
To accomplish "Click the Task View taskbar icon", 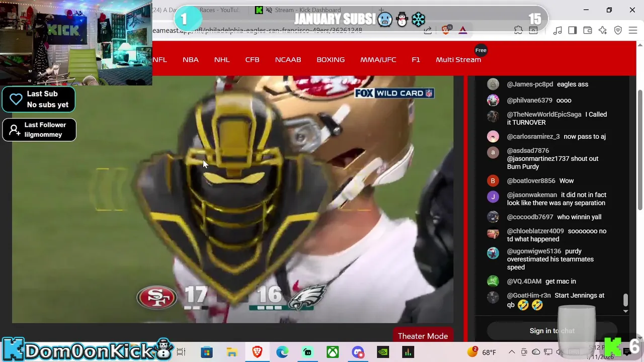I will click(181, 352).
